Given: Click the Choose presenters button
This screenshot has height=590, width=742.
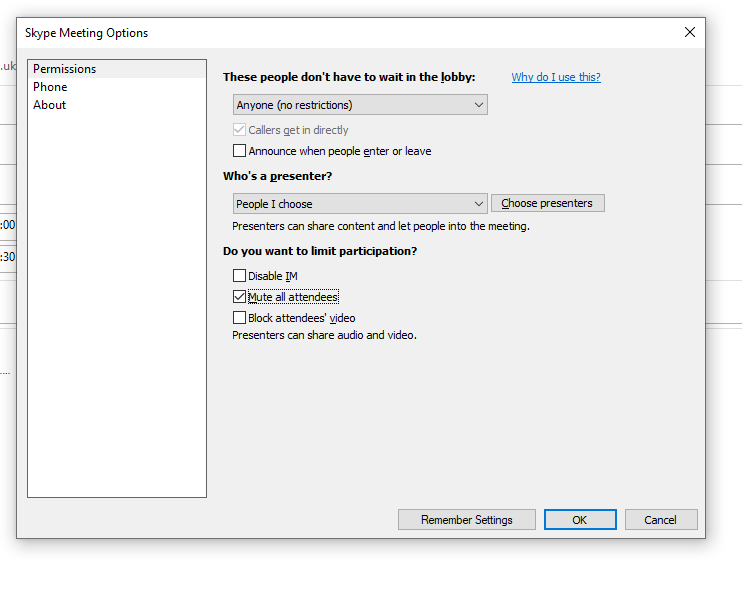Looking at the screenshot, I should [x=548, y=203].
